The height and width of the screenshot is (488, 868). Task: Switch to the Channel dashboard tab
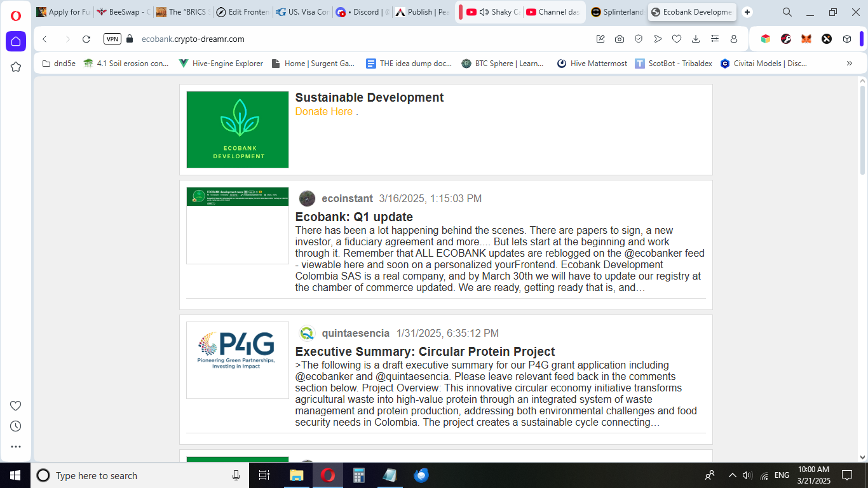(553, 12)
